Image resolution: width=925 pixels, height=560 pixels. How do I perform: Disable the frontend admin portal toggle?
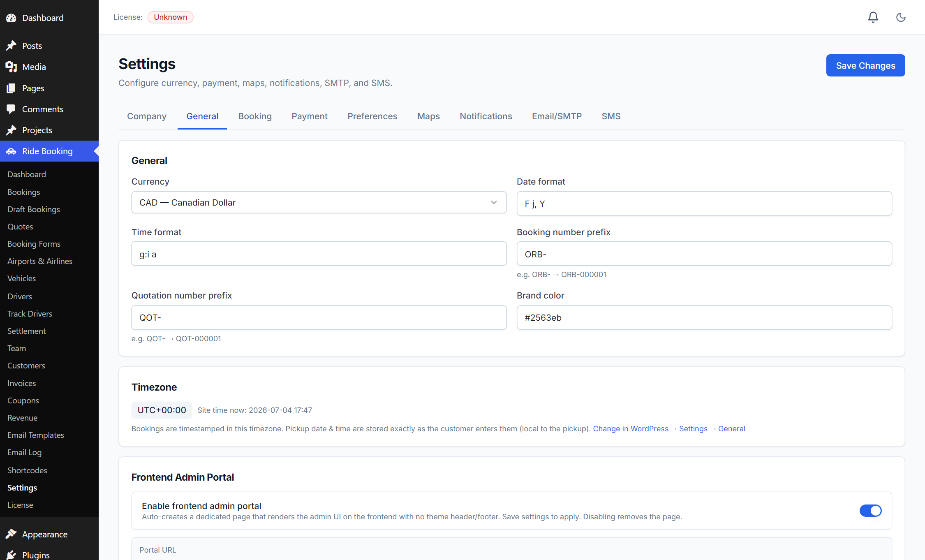[870, 511]
